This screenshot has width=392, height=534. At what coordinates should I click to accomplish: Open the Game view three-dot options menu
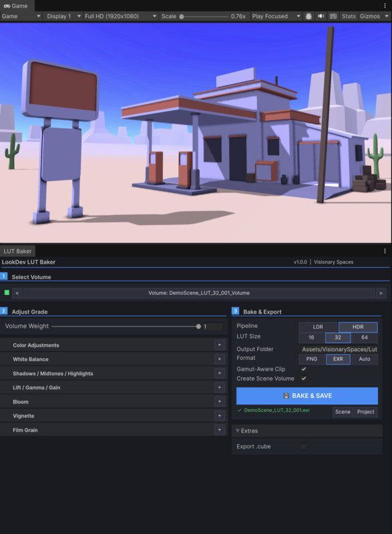pos(385,5)
